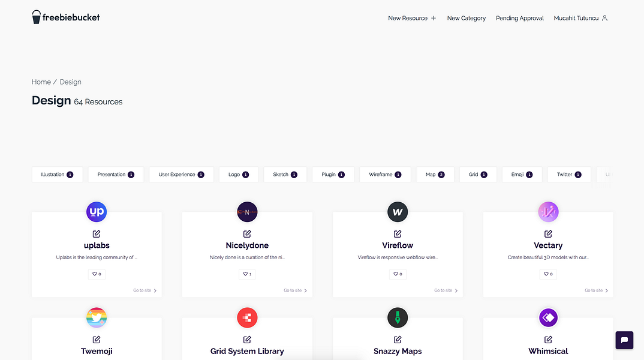
Task: Click the Vireflow logo avatar
Action: pos(398,212)
